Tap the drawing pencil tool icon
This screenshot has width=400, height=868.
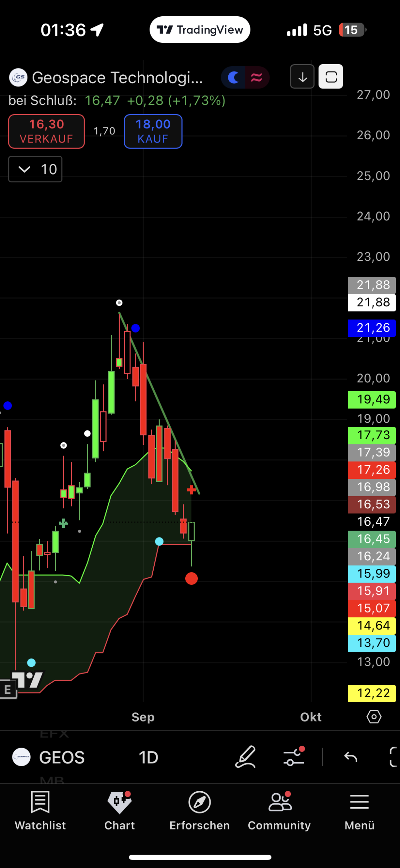(245, 757)
